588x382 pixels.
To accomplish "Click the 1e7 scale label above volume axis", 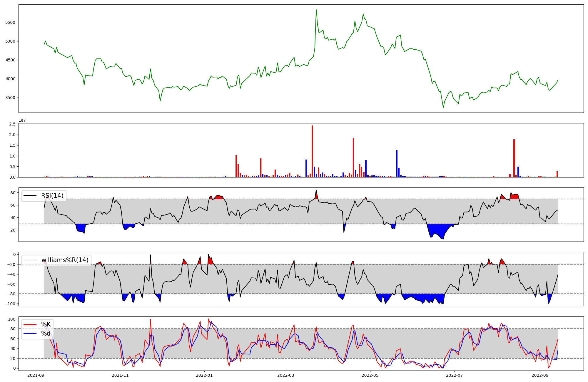I will [x=22, y=120].
